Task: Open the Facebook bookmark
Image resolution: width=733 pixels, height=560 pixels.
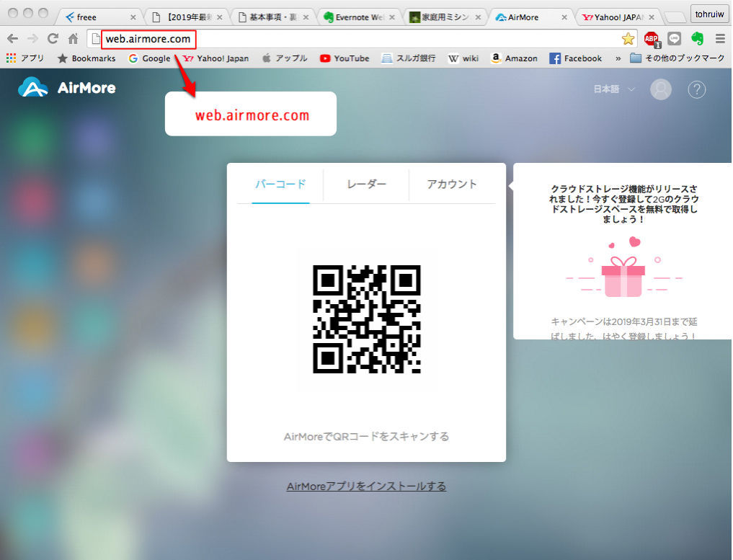Action: (x=575, y=58)
